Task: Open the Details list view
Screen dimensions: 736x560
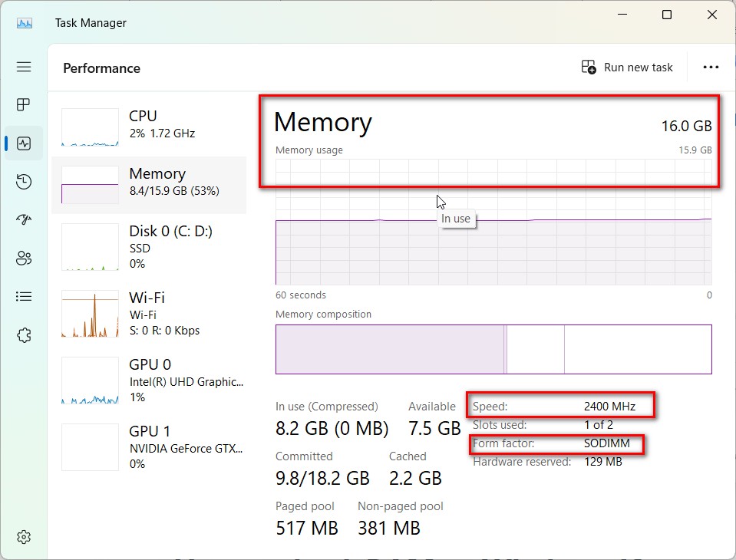Action: [x=23, y=296]
